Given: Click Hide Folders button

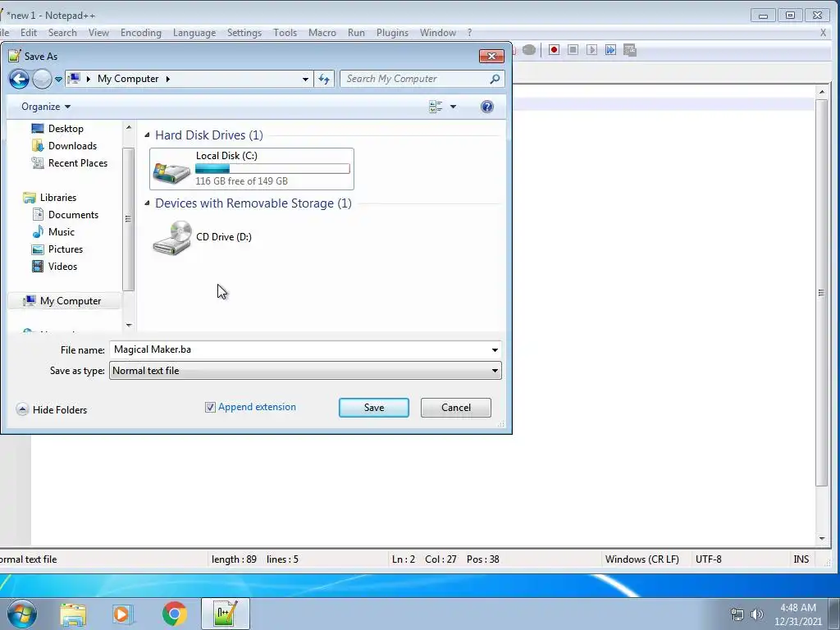Looking at the screenshot, I should [x=52, y=410].
